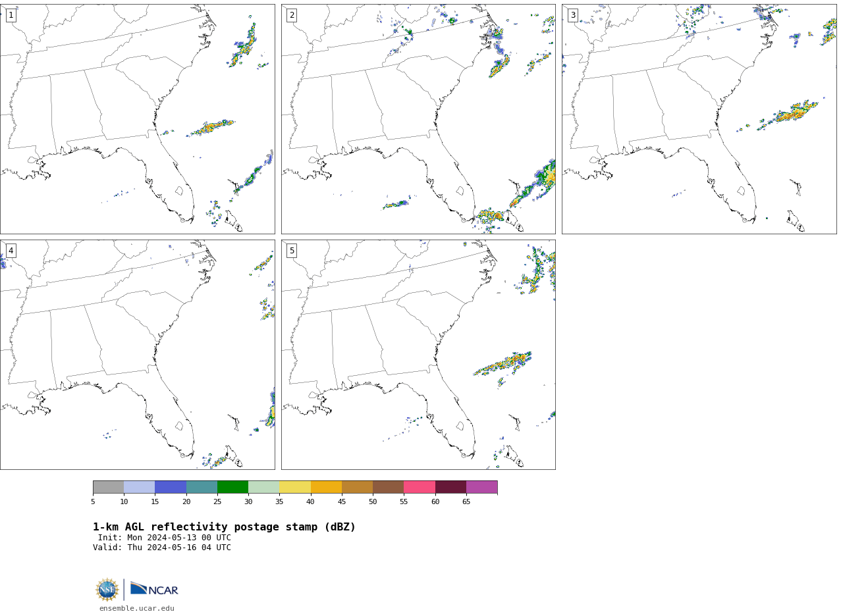Click the yellow 35-40 dBZ swatch
The height and width of the screenshot is (616, 843).
[x=295, y=487]
